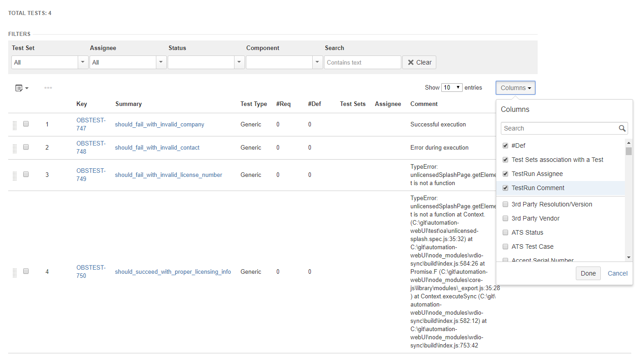Select the checkbox for row OBSTEST-747
The image size is (644, 357).
tap(26, 123)
